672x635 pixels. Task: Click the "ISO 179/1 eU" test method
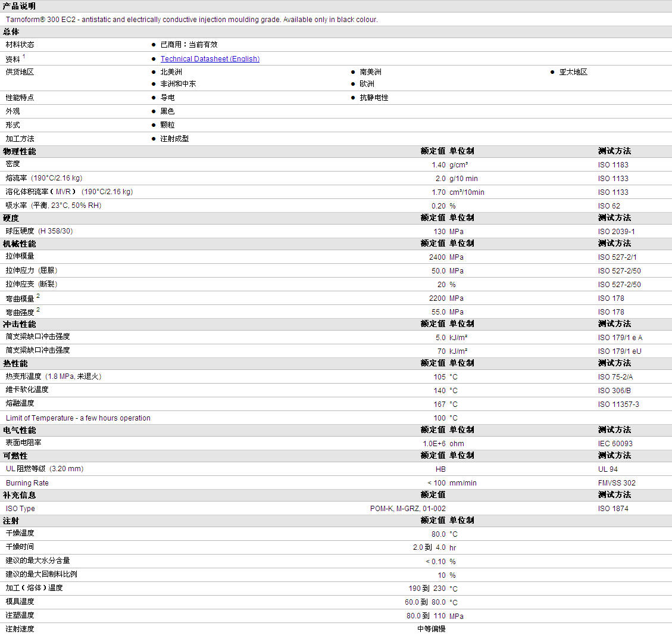[x=620, y=352]
